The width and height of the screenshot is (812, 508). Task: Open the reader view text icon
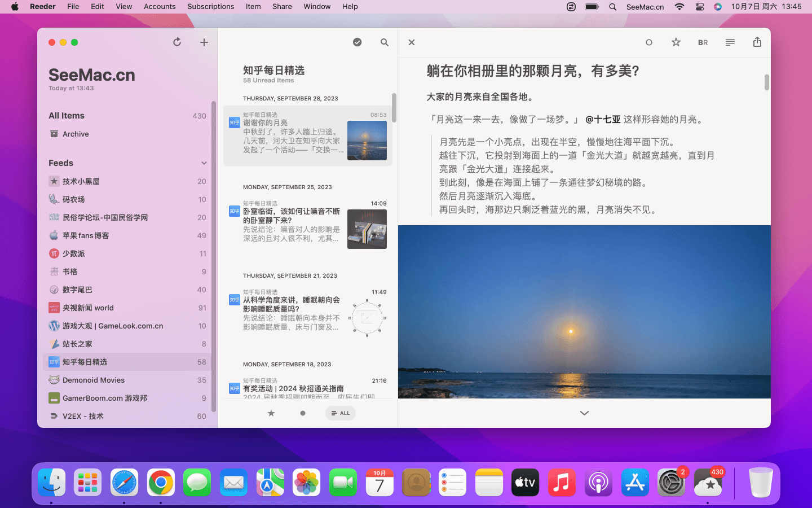730,42
